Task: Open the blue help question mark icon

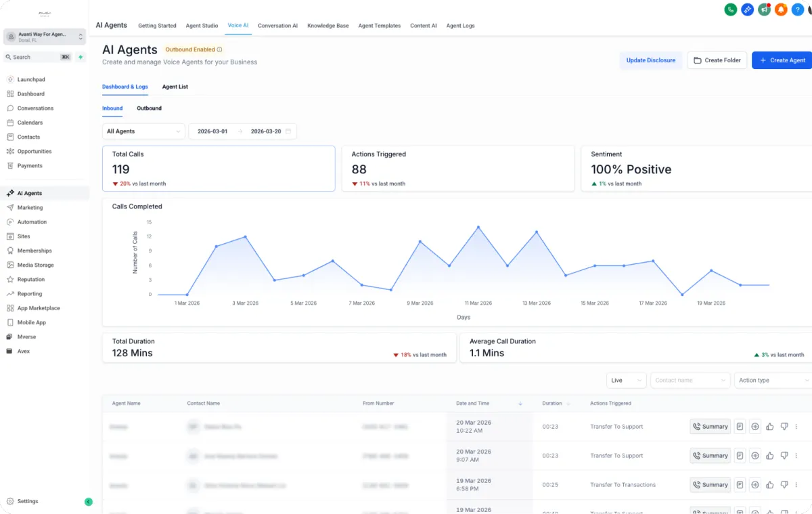Action: click(x=798, y=9)
